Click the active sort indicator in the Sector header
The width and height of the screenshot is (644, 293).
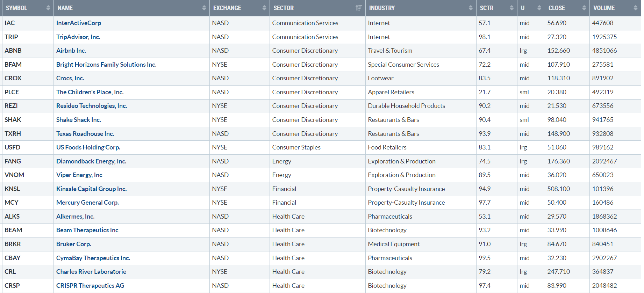[358, 8]
